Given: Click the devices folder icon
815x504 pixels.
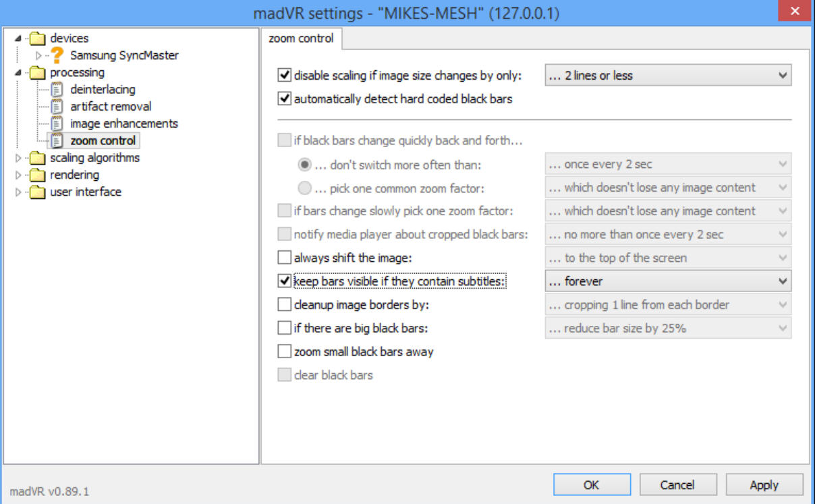Looking at the screenshot, I should (37, 38).
